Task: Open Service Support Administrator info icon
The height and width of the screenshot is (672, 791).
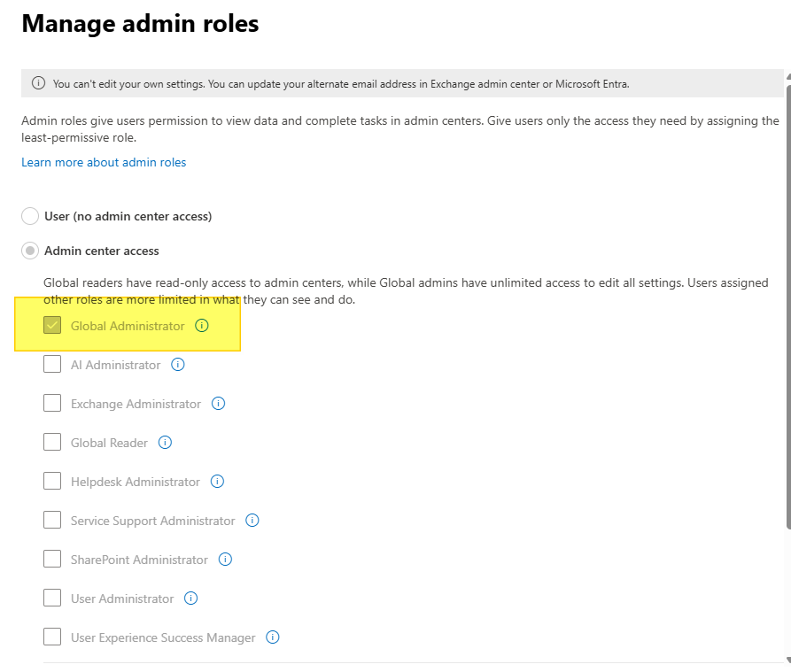Action: tap(252, 521)
